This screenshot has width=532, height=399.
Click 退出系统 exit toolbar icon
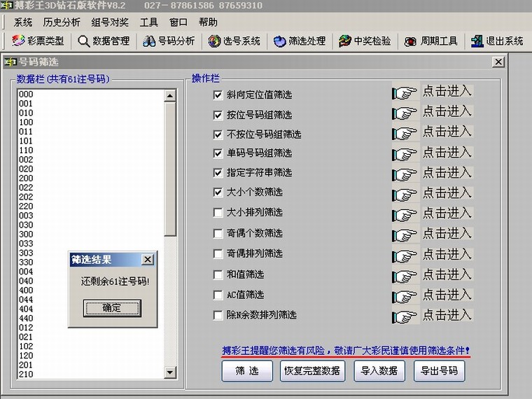477,41
